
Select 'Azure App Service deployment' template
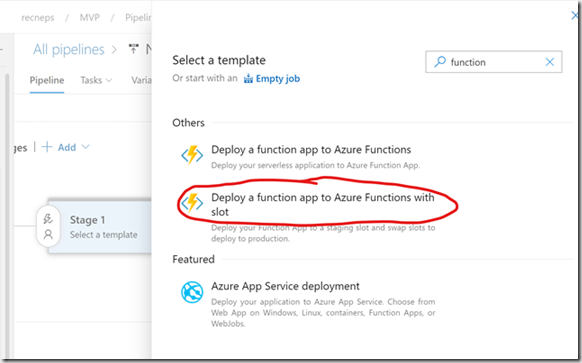[285, 286]
